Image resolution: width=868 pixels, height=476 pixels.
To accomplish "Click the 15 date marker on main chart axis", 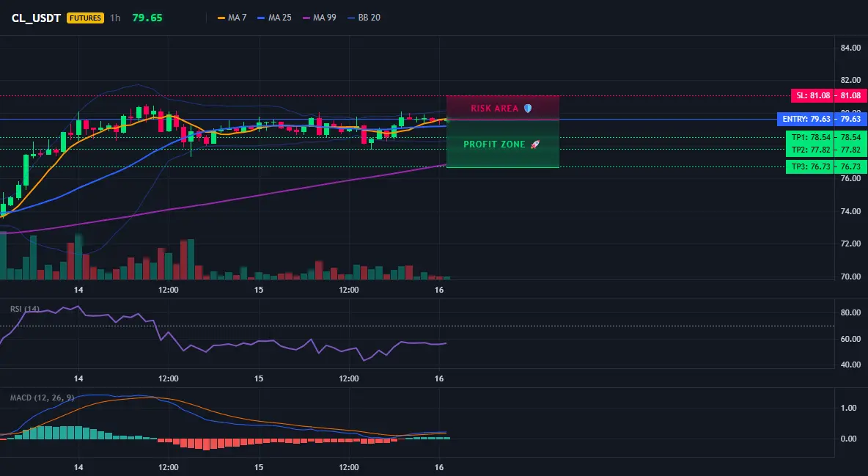I will pos(259,290).
